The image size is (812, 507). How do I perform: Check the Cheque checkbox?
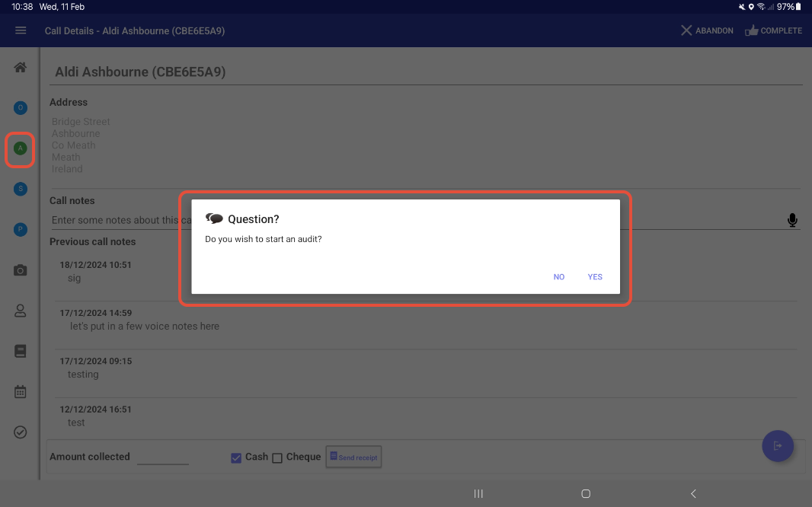tap(277, 458)
